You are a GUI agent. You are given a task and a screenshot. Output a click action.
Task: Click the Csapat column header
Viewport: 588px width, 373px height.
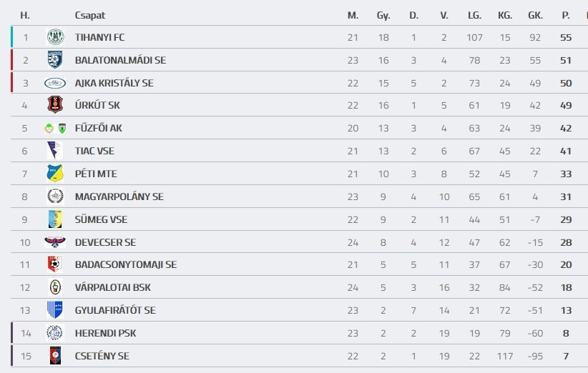point(89,15)
